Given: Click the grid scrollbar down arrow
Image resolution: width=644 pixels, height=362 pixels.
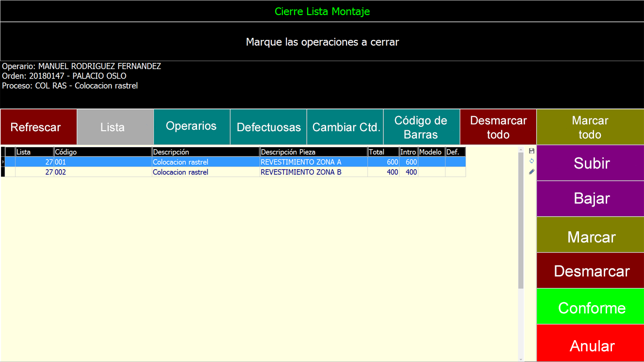Looking at the screenshot, I should (521, 359).
